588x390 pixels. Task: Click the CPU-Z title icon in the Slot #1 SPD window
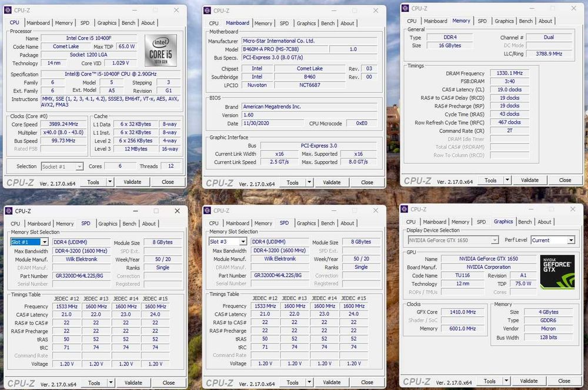[x=9, y=211]
